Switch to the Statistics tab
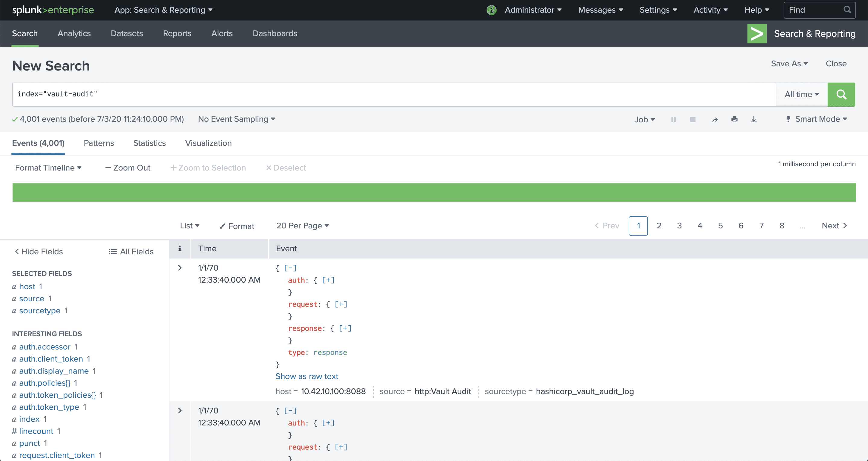The height and width of the screenshot is (461, 868). [149, 143]
